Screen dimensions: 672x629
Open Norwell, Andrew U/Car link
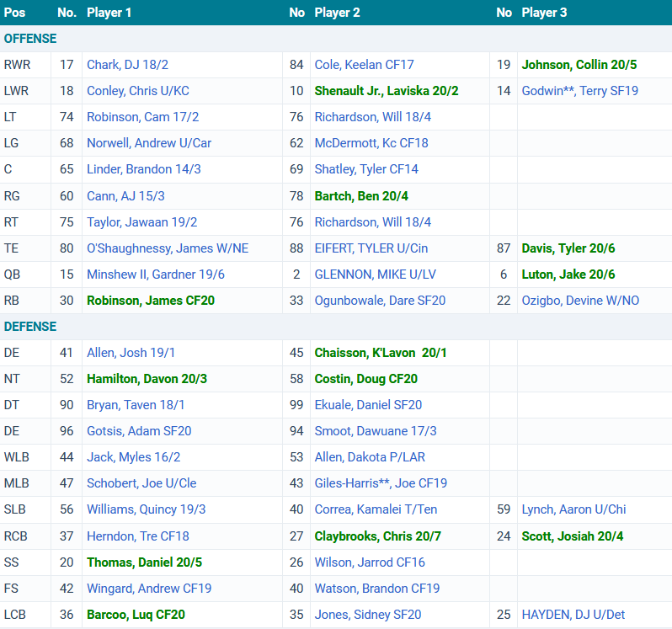pos(149,143)
